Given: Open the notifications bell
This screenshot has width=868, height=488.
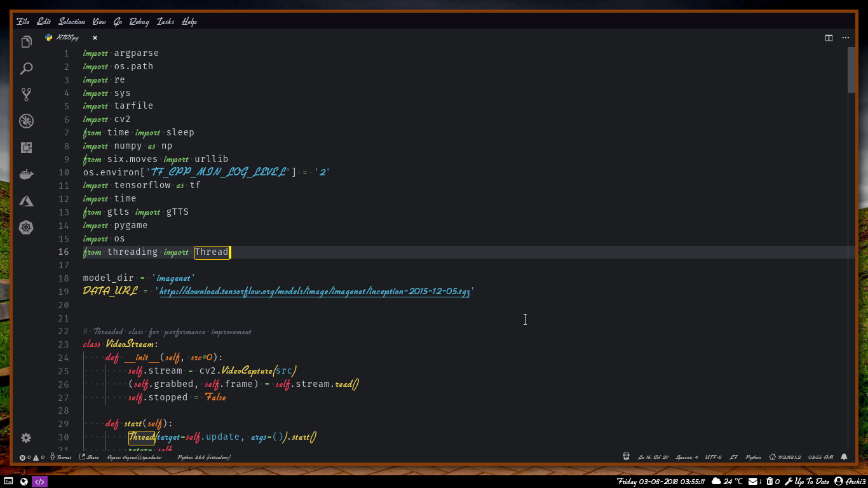Looking at the screenshot, I should click(844, 456).
